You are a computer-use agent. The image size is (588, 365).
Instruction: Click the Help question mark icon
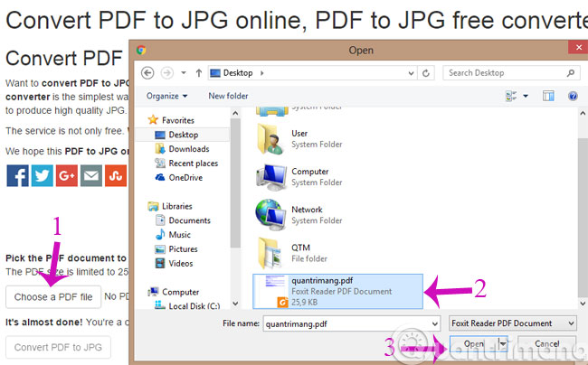573,96
